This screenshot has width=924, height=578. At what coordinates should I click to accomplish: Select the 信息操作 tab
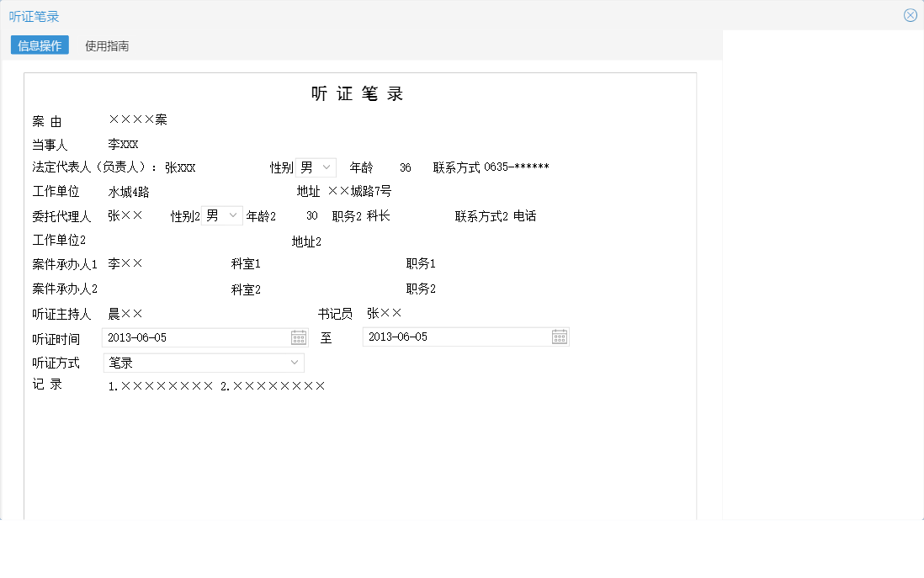(x=39, y=45)
